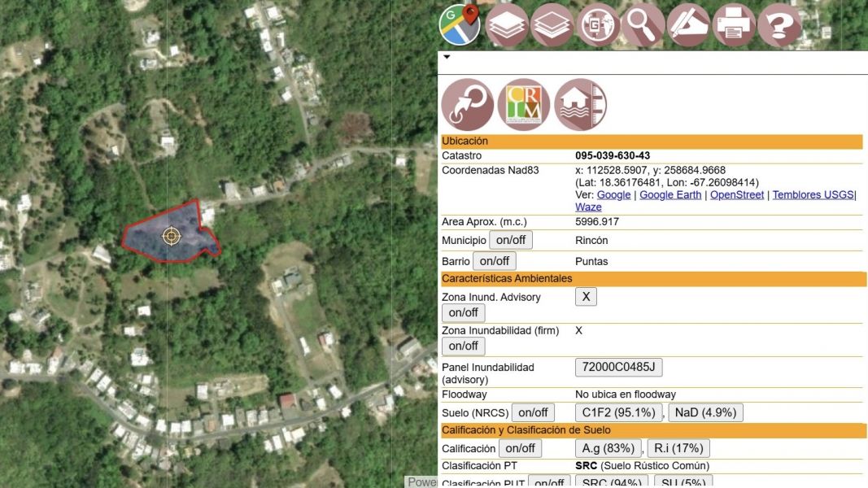Open the Google link
The width and height of the screenshot is (868, 488).
click(613, 194)
